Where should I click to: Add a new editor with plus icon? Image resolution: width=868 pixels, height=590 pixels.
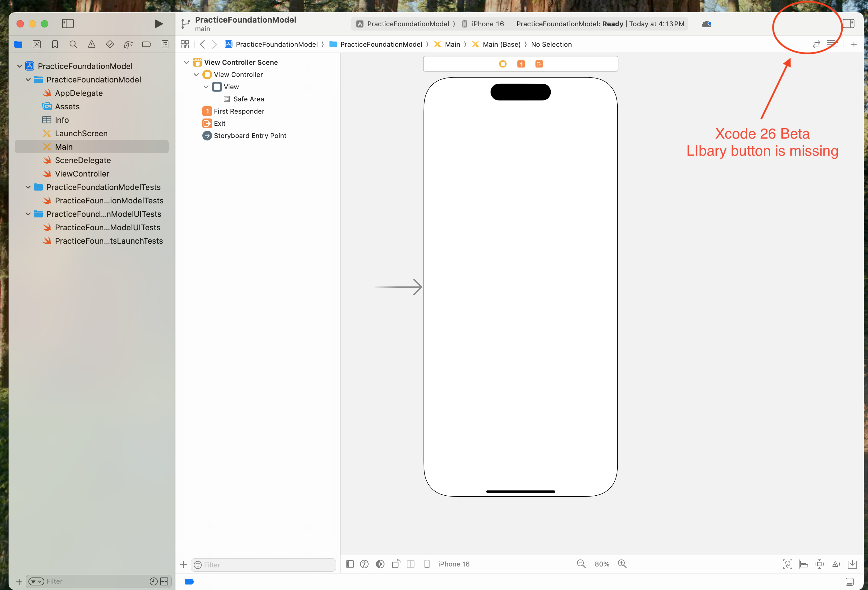point(854,44)
